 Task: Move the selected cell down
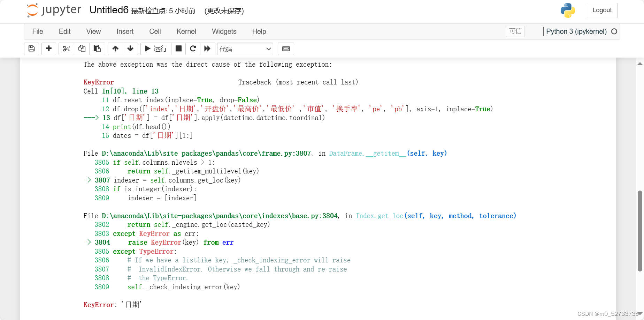[130, 49]
